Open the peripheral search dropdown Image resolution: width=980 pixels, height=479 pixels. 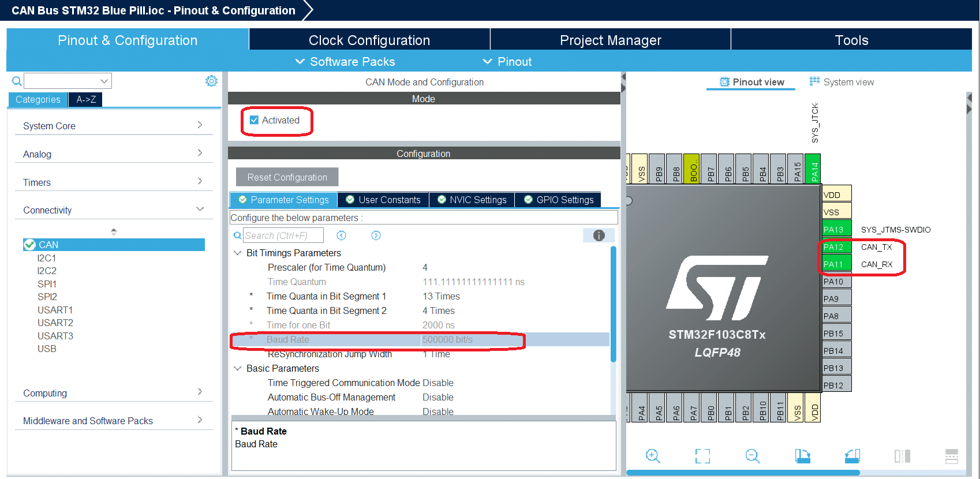point(104,81)
